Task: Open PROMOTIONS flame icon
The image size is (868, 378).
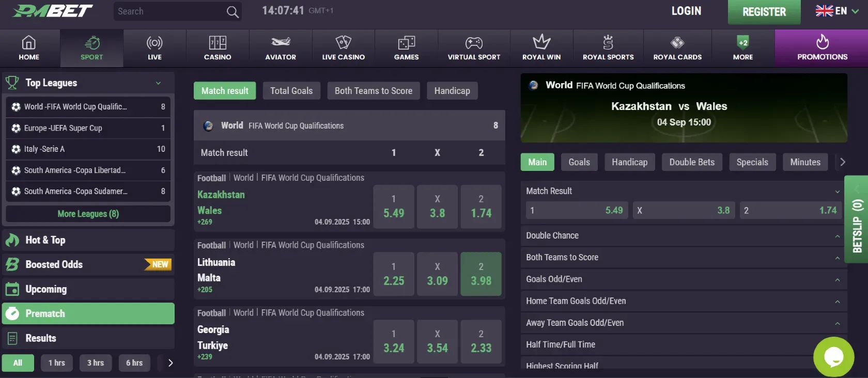Action: coord(823,41)
